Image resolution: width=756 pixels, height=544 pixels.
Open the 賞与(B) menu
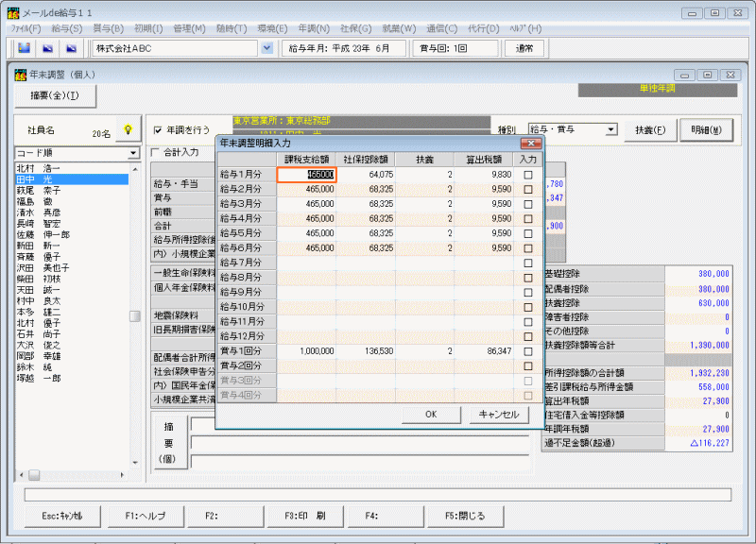pos(108,28)
